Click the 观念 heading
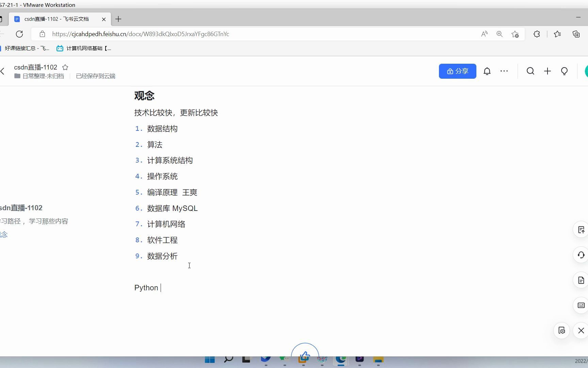 [144, 96]
